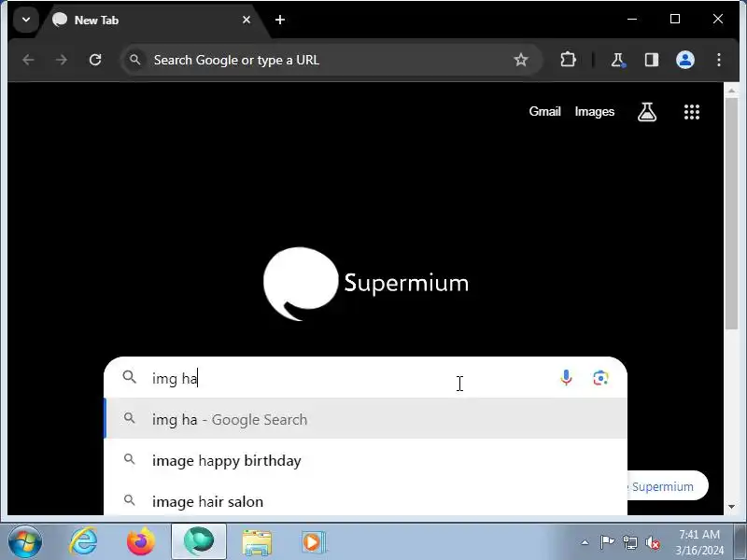Launch Internet Explorer from taskbar
Viewport: 747px width, 560px height.
83,542
